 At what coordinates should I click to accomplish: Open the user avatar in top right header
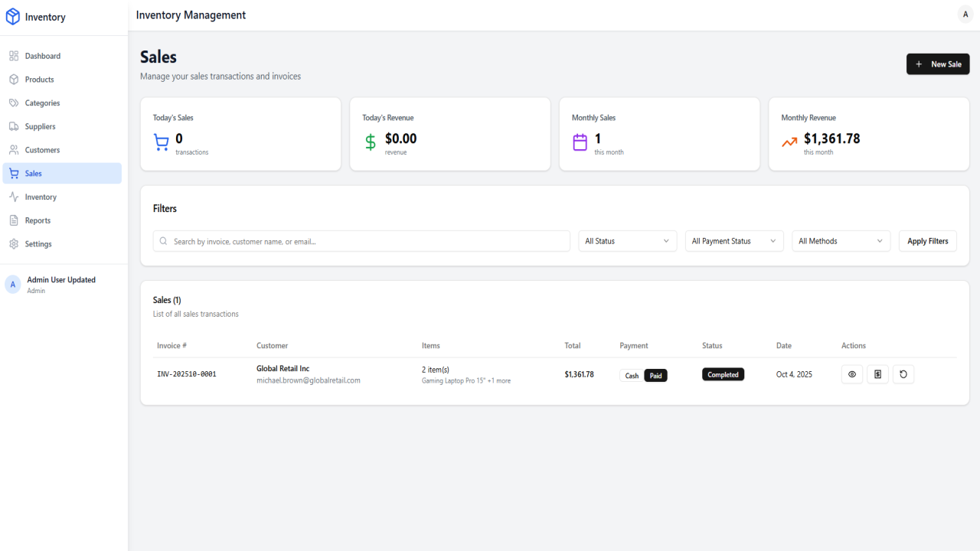coord(965,15)
